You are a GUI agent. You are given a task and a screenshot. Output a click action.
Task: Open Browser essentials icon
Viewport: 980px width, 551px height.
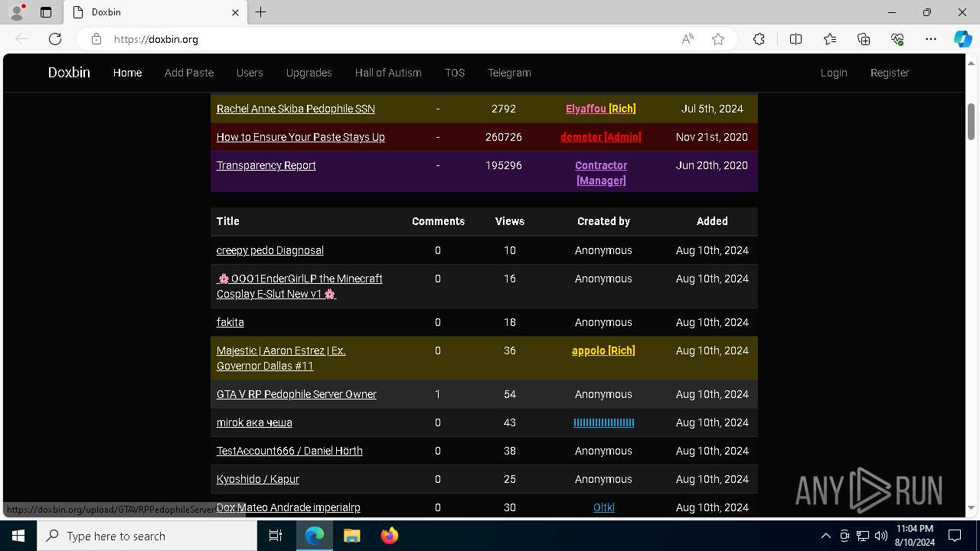click(x=897, y=39)
